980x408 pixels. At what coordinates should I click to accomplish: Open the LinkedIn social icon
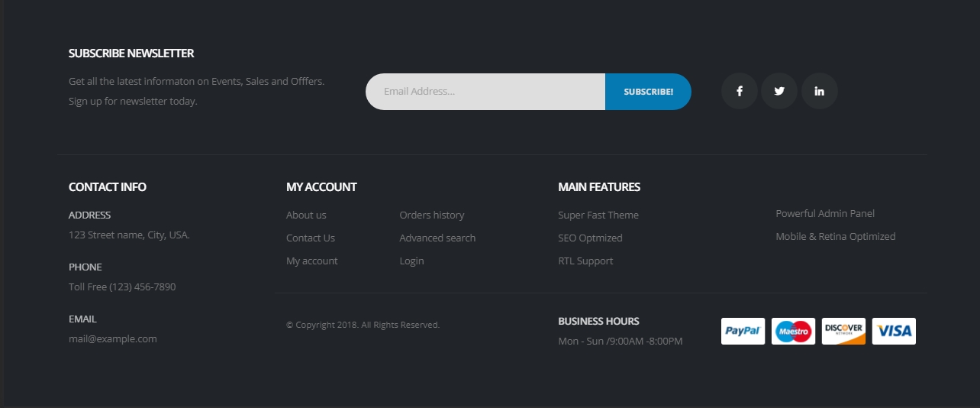coord(819,91)
